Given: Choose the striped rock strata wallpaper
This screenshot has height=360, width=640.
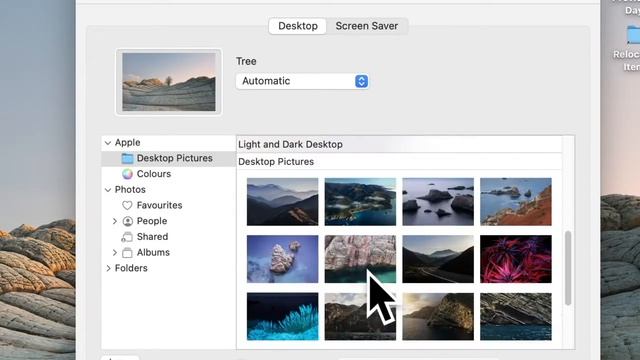Looking at the screenshot, I should pos(516,316).
